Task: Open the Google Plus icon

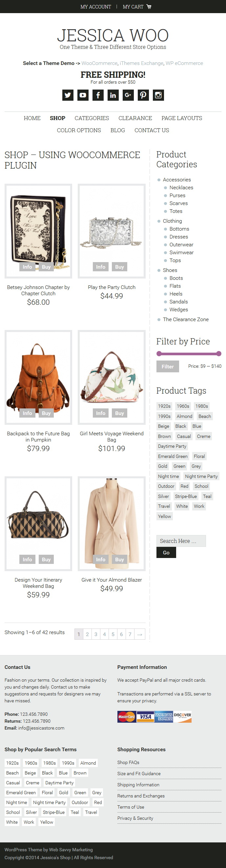Action: tap(128, 95)
